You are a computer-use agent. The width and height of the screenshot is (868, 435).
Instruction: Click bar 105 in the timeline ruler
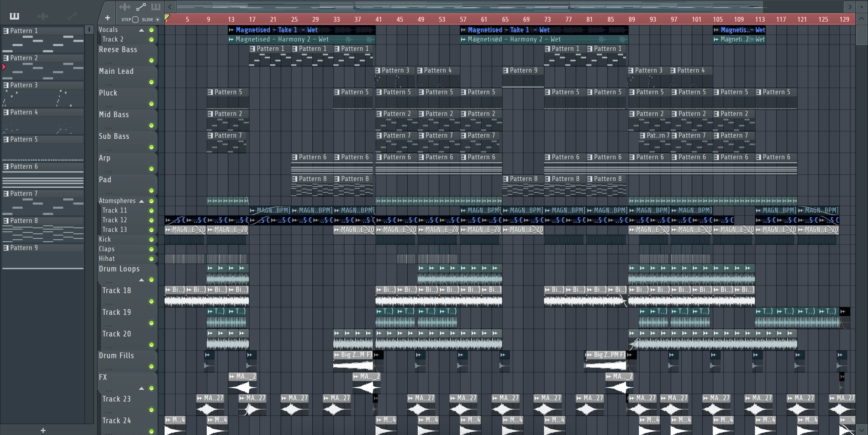717,19
